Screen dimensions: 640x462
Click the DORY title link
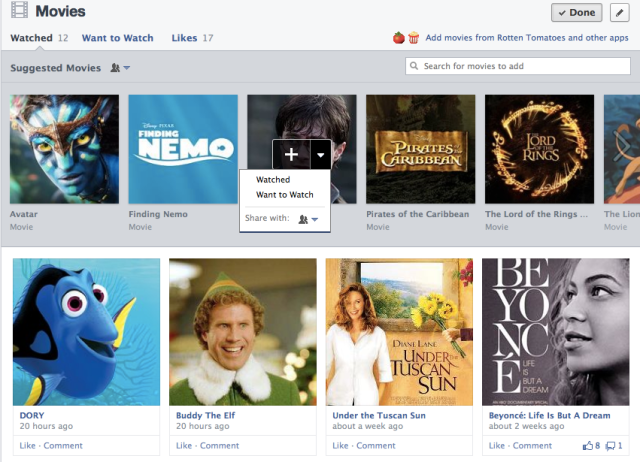click(x=32, y=415)
